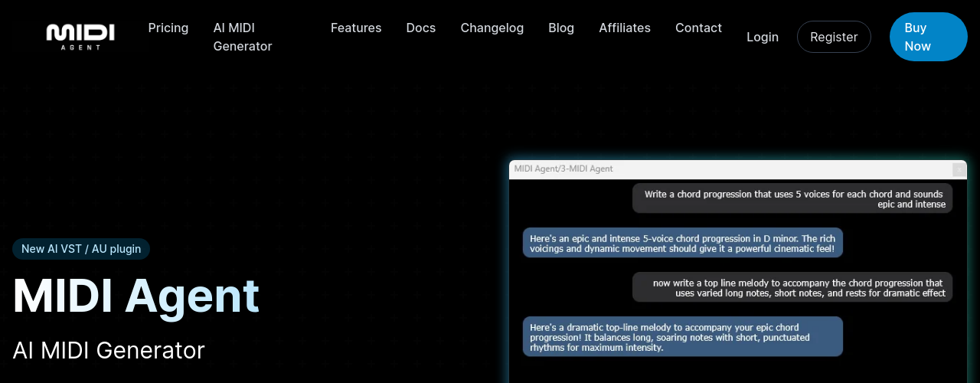Visit the Affiliates page

[625, 28]
